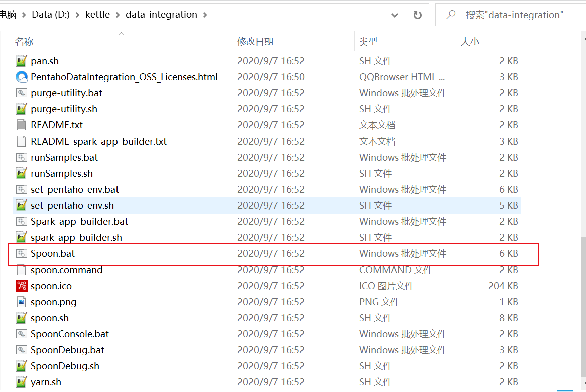Click the search data-integration input field
586x392 pixels.
[x=514, y=15]
